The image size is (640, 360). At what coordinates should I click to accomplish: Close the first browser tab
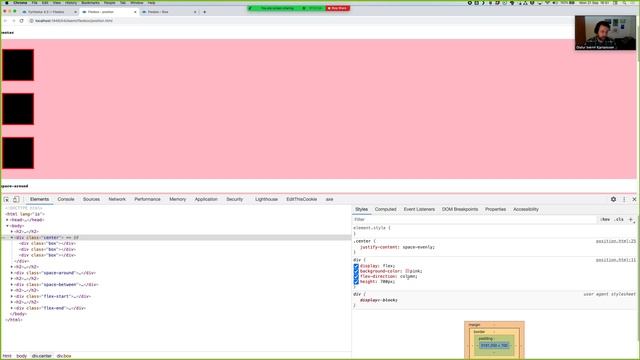point(75,12)
